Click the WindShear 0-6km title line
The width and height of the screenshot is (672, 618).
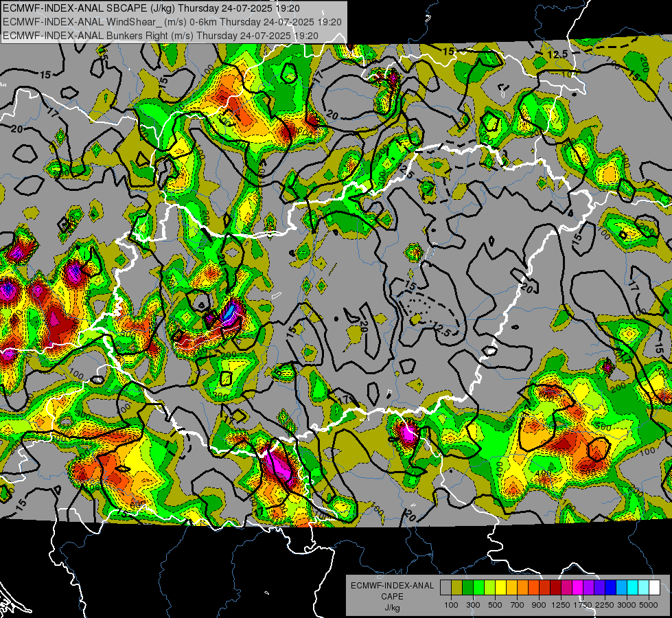tap(172, 22)
